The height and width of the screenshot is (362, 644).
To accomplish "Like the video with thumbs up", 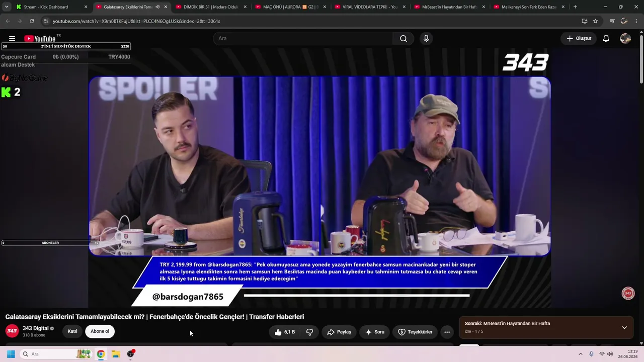I will tap(285, 332).
